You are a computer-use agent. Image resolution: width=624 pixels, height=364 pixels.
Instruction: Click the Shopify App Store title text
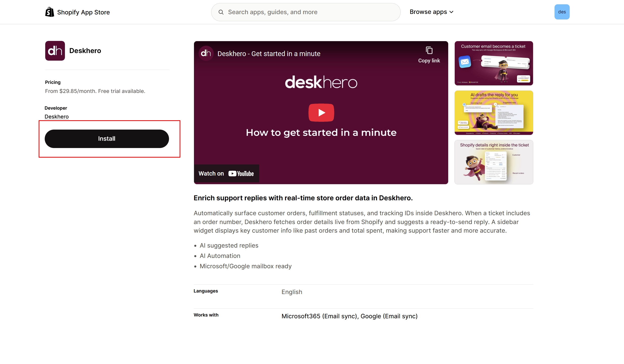click(x=83, y=12)
